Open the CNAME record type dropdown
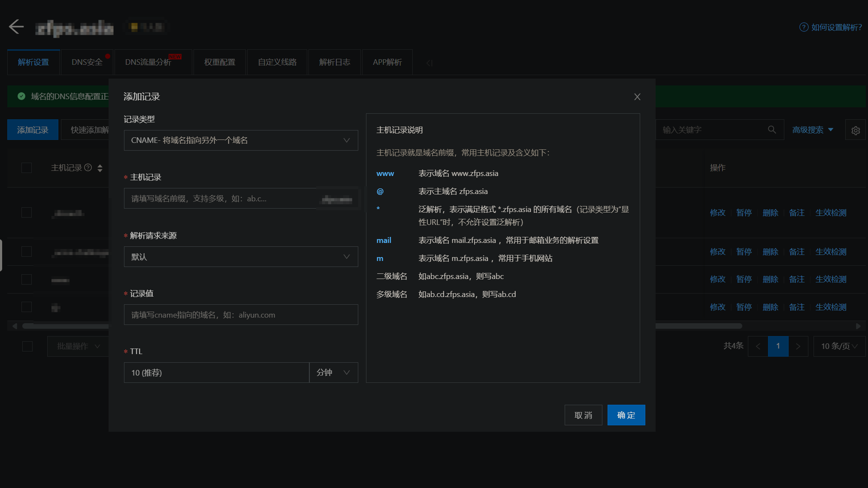This screenshot has width=868, height=488. point(241,140)
